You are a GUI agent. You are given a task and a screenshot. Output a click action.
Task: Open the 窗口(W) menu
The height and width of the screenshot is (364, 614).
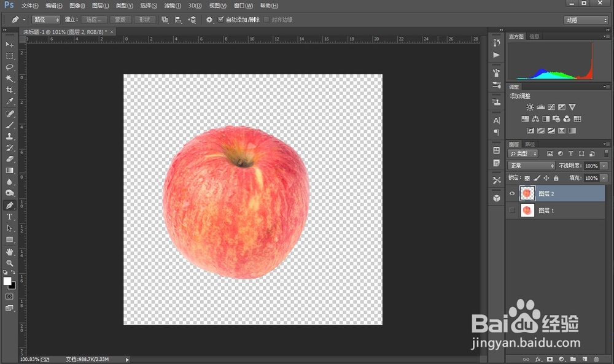click(x=243, y=6)
